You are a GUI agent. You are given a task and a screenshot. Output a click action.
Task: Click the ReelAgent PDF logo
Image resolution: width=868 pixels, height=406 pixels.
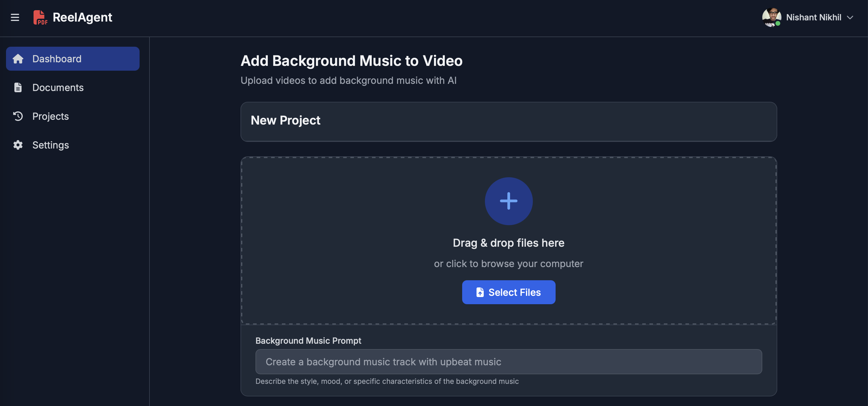pos(40,18)
